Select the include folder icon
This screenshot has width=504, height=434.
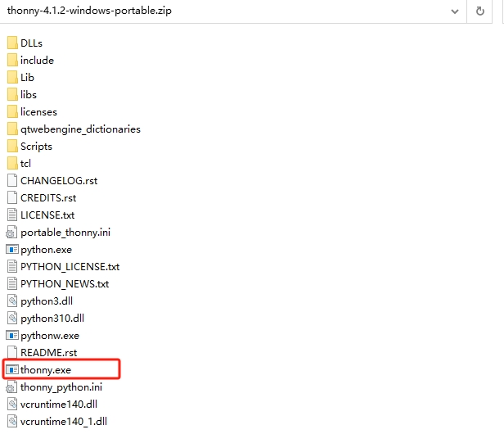click(x=12, y=60)
